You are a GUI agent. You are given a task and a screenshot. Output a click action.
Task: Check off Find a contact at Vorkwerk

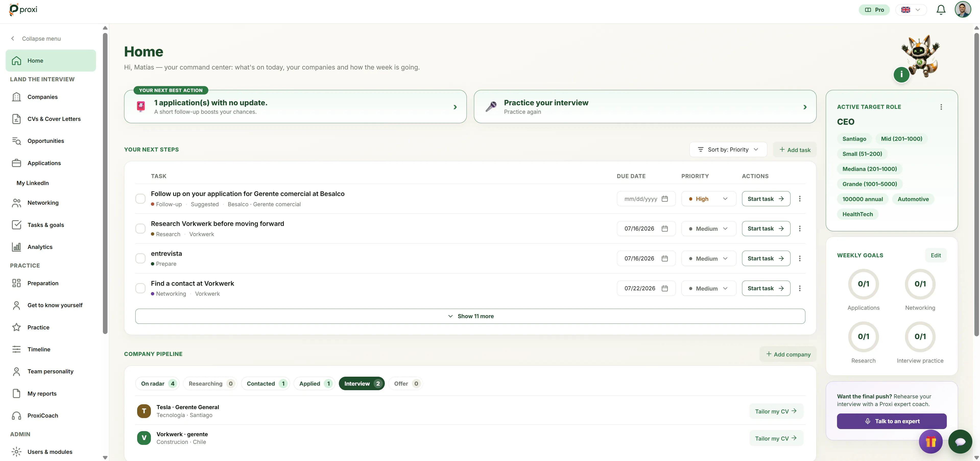(140, 288)
